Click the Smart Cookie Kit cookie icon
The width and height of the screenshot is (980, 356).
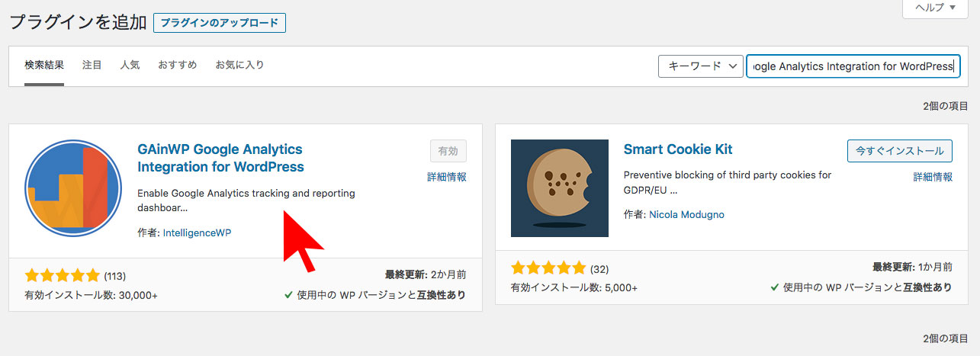(560, 188)
